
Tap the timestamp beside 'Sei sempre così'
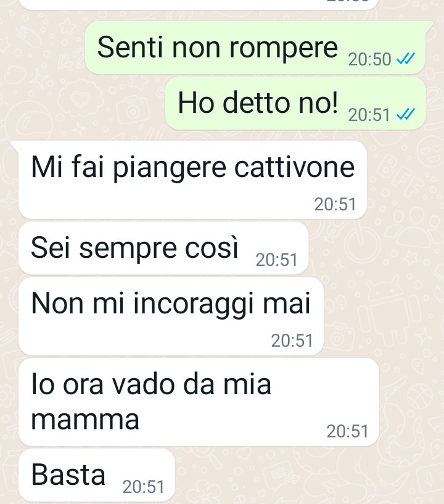click(x=277, y=260)
